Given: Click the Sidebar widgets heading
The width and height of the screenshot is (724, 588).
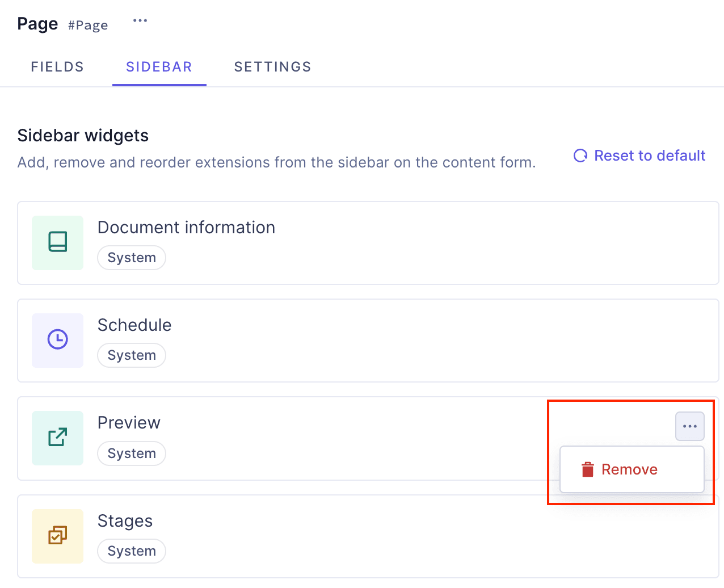Looking at the screenshot, I should (x=83, y=135).
